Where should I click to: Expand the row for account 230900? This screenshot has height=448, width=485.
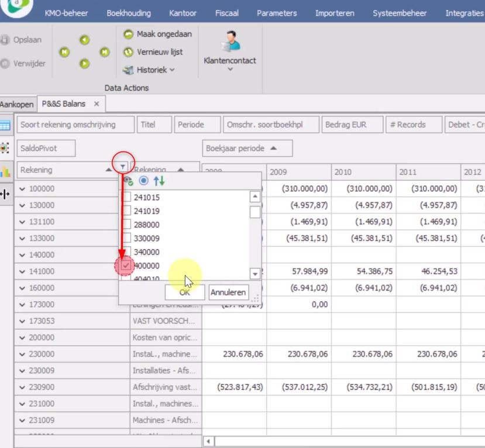[22, 387]
